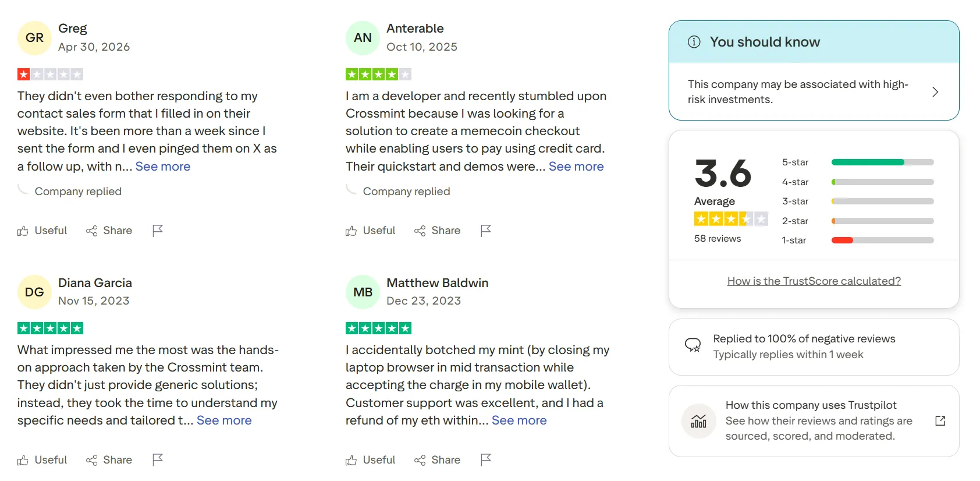
Task: Expand Matthew Baldwin's review with See more
Action: (x=519, y=420)
